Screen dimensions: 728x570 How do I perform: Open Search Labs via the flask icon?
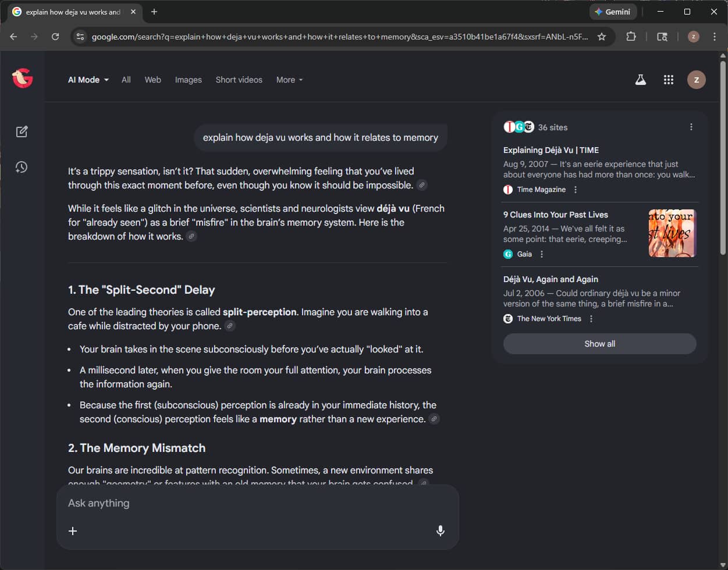pos(640,80)
